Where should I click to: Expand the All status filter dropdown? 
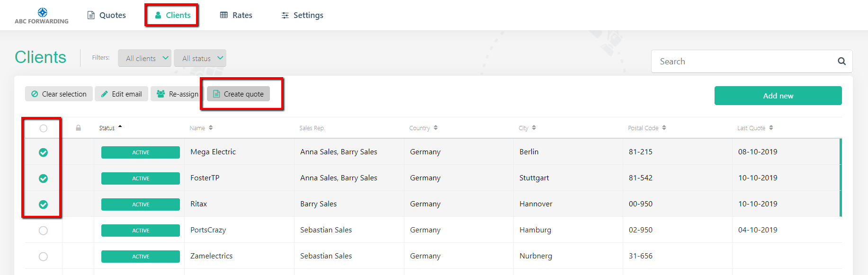200,58
